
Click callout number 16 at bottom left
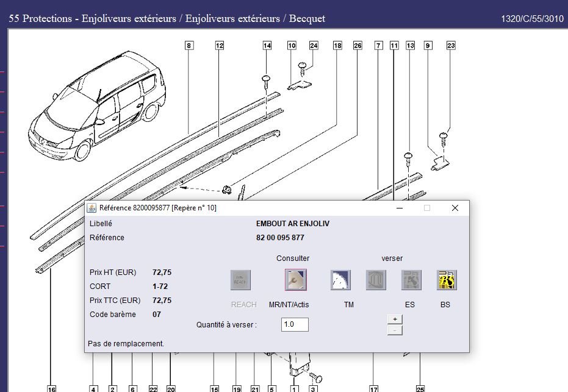(51, 388)
